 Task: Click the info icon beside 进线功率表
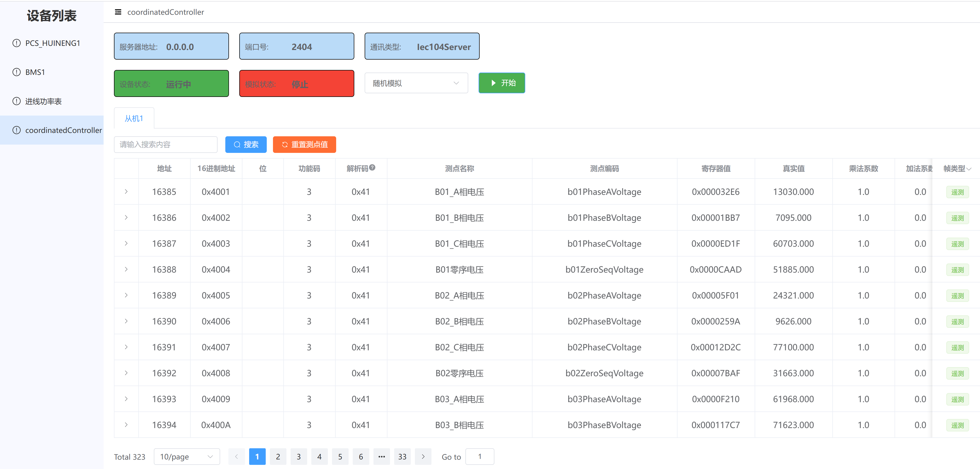point(16,101)
